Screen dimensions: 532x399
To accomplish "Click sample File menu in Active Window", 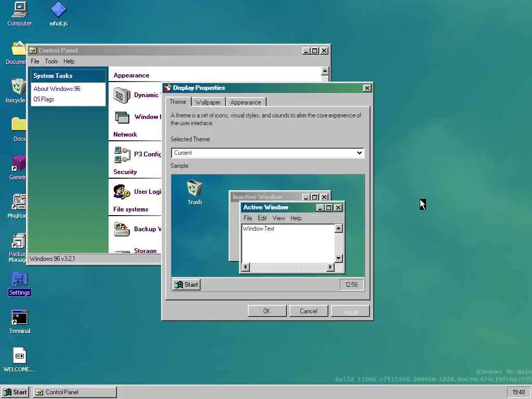I will pos(248,218).
